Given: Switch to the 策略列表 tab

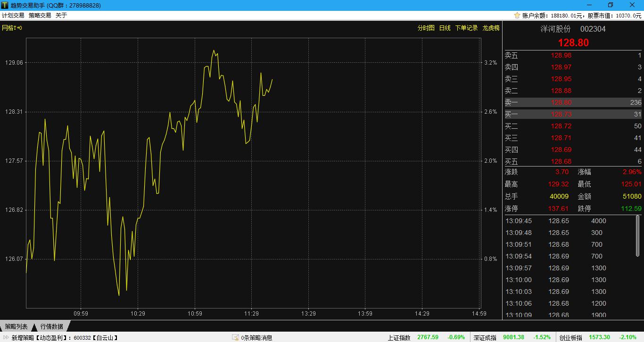Looking at the screenshot, I should coord(16,326).
